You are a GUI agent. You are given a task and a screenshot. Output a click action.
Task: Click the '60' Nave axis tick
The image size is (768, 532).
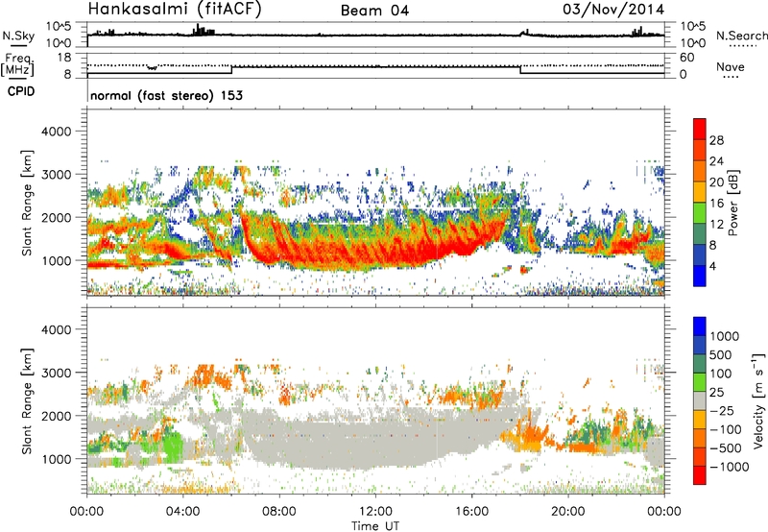[x=686, y=58]
